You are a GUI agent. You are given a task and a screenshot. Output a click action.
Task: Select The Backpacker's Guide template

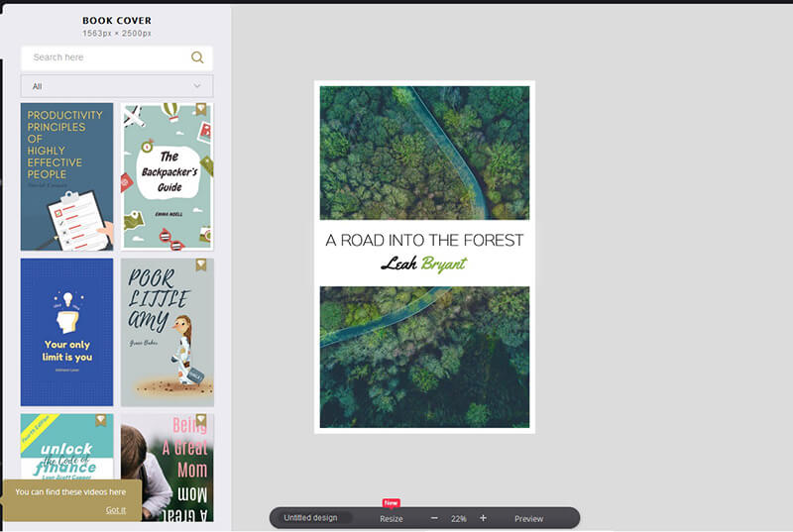[168, 176]
